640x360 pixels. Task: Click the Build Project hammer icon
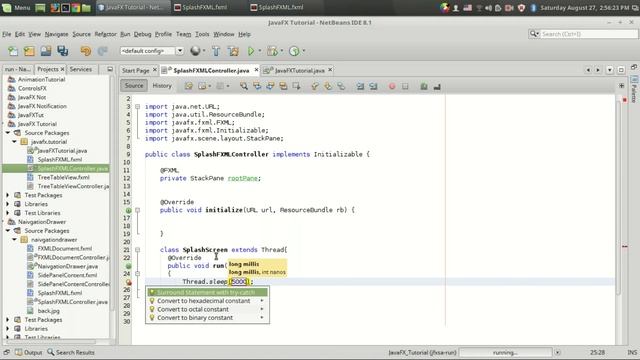point(216,51)
